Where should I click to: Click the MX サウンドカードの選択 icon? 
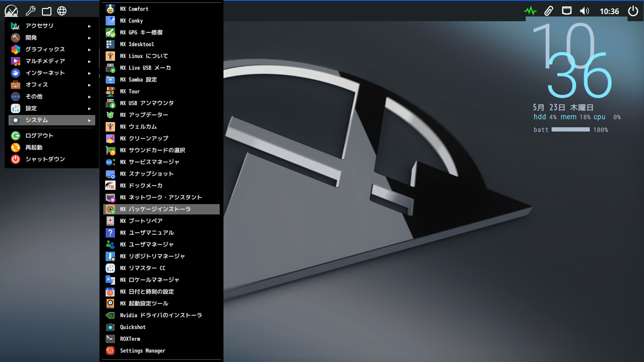click(110, 150)
